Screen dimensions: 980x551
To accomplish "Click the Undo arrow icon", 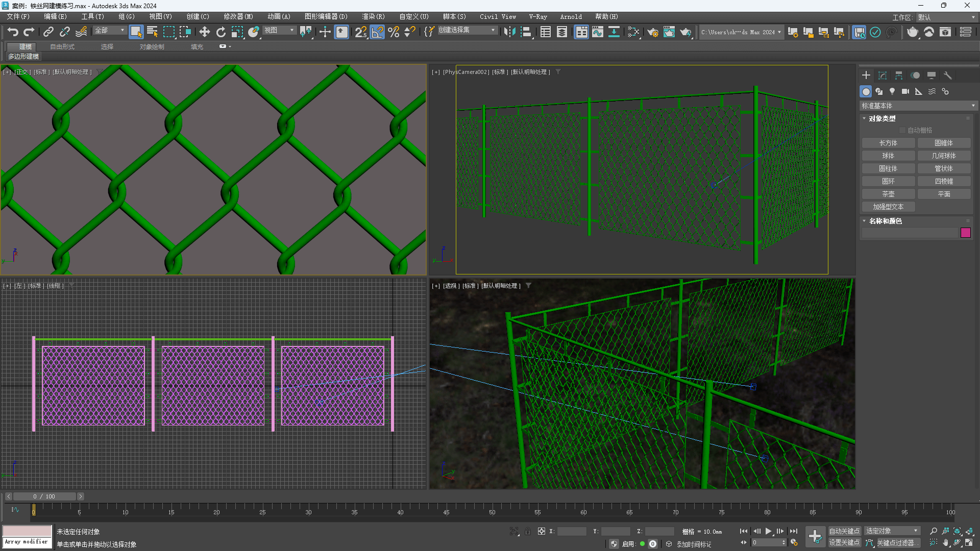I will click(x=13, y=32).
